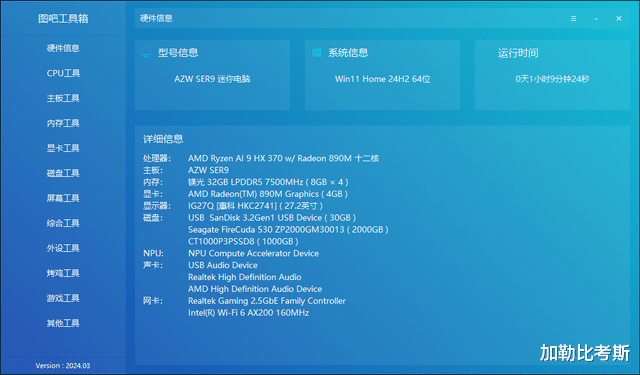Click the Seagate FireCuda 530 disk line
This screenshot has width=640, height=375.
click(288, 229)
